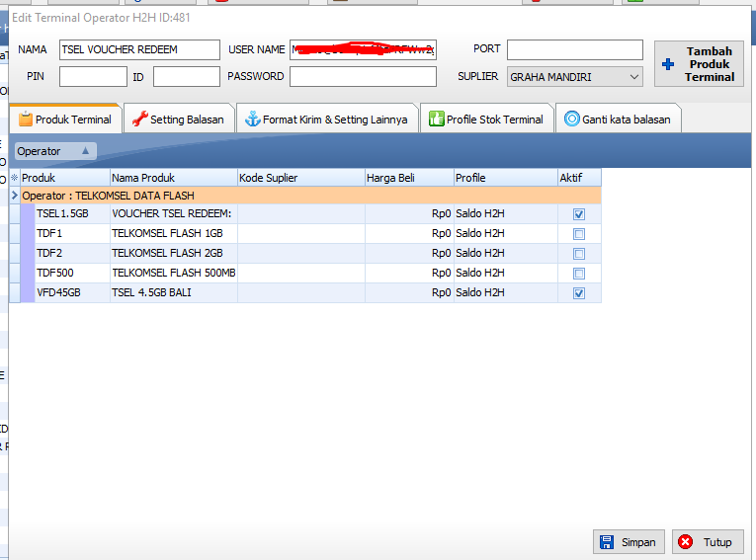Tick Aktif for TELKOMSEL FLASH 500MB row
Viewport: 756px width, 560px height.
pyautogui.click(x=579, y=274)
